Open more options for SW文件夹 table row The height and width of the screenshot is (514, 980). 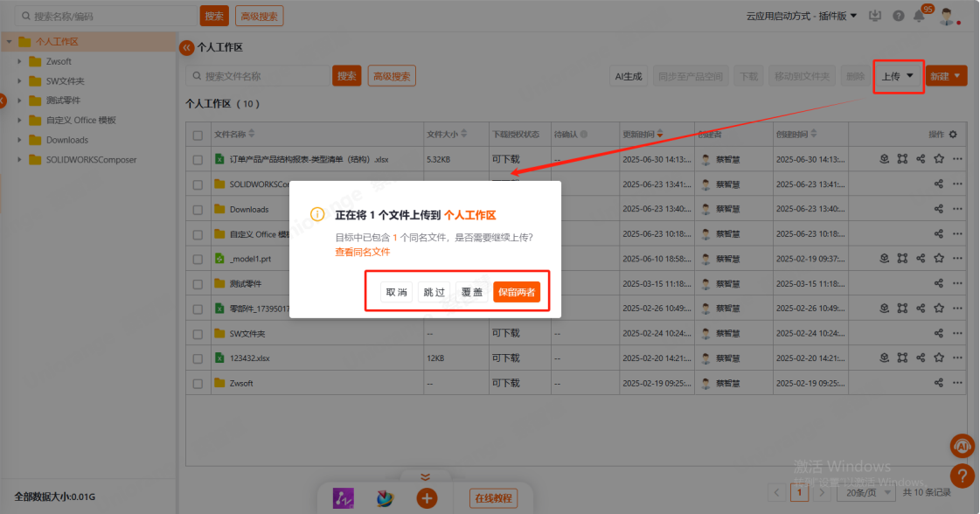pos(957,333)
